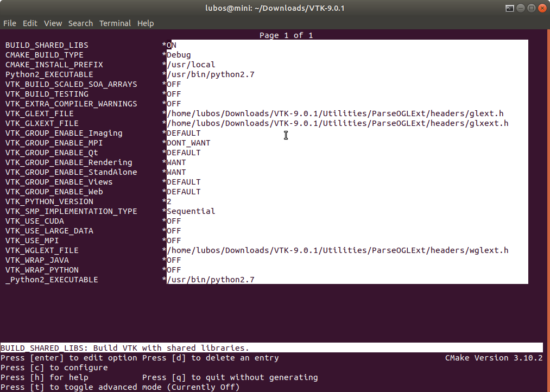This screenshot has width=550, height=392.
Task: Click OFF value for VTK_WRAP_JAVA
Action: coord(174,261)
